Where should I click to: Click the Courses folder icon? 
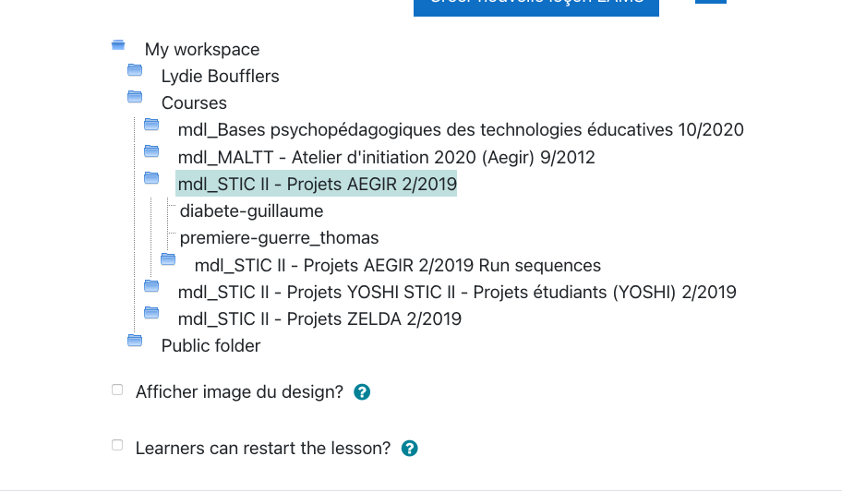pos(135,97)
